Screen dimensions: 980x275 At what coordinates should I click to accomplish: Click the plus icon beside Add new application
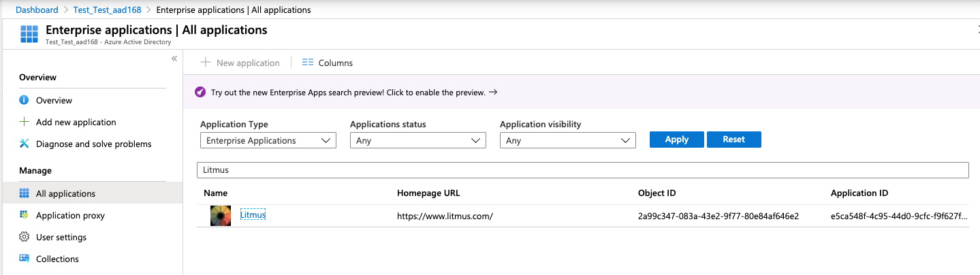click(25, 122)
